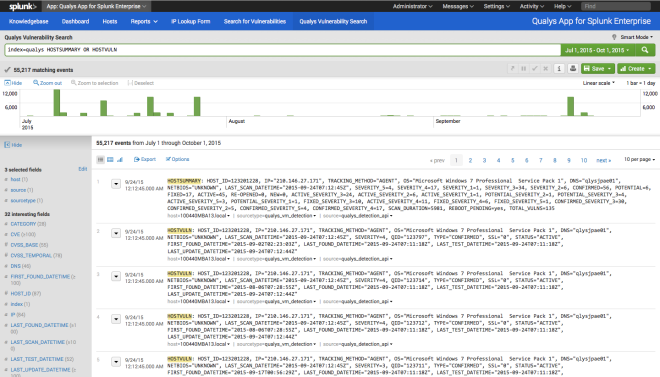Print search results icon

(x=572, y=69)
